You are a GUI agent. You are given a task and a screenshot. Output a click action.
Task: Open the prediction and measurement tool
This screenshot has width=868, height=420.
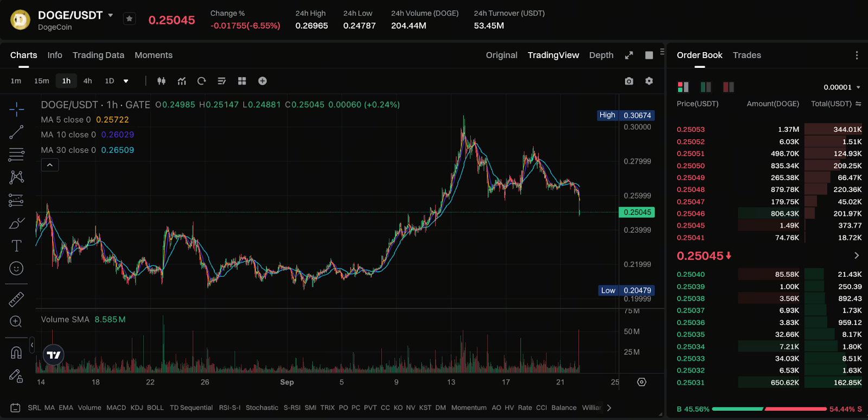(x=16, y=200)
